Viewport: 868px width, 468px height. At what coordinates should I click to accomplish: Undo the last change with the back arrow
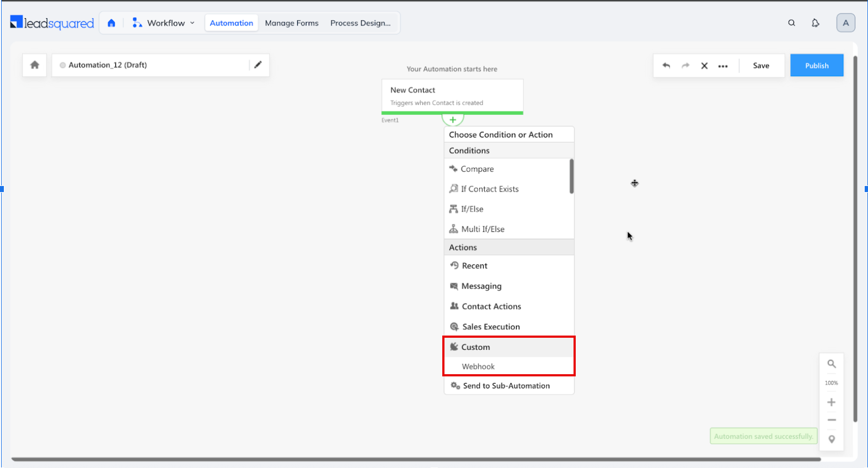(x=666, y=66)
